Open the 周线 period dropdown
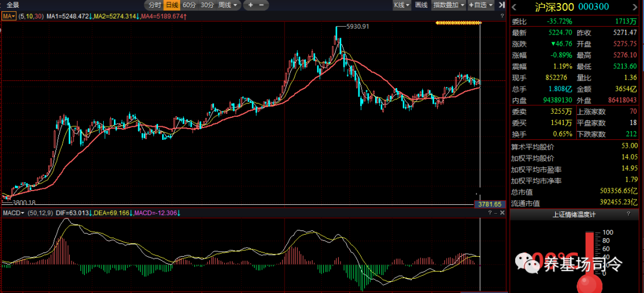This screenshot has width=644, height=293. (x=228, y=5)
